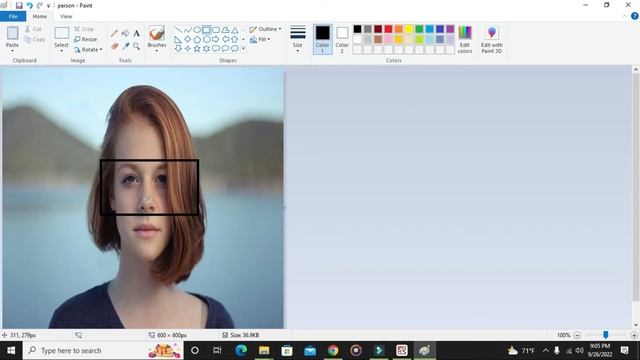This screenshot has height=360, width=640.
Task: Choose the Right triangle shape
Action: [x=178, y=39]
